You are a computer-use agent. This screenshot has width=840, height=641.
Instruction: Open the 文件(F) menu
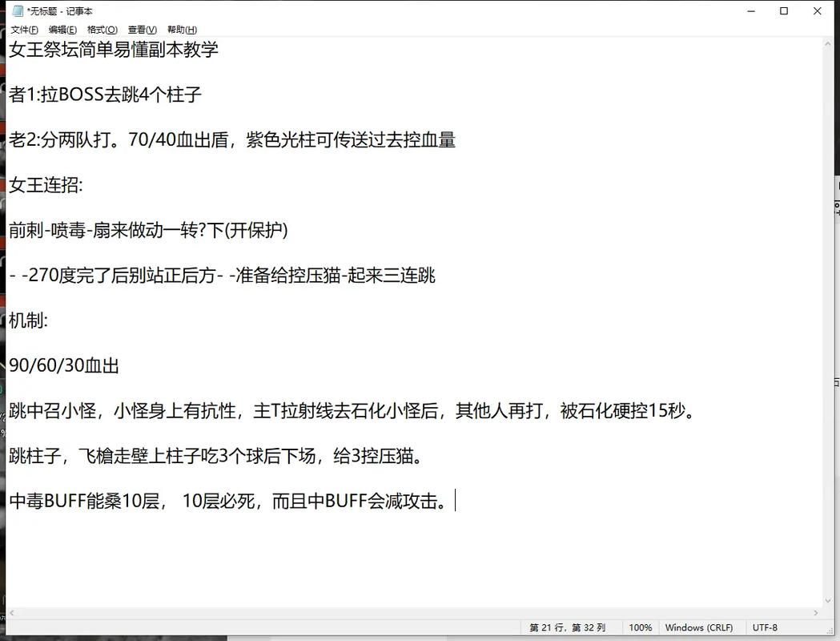tap(24, 30)
